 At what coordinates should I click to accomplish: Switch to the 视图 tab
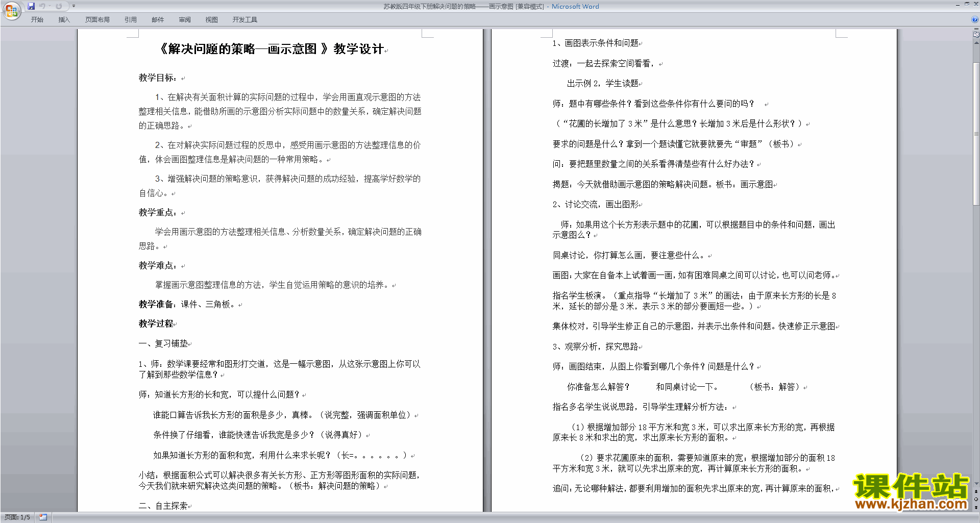[x=211, y=20]
